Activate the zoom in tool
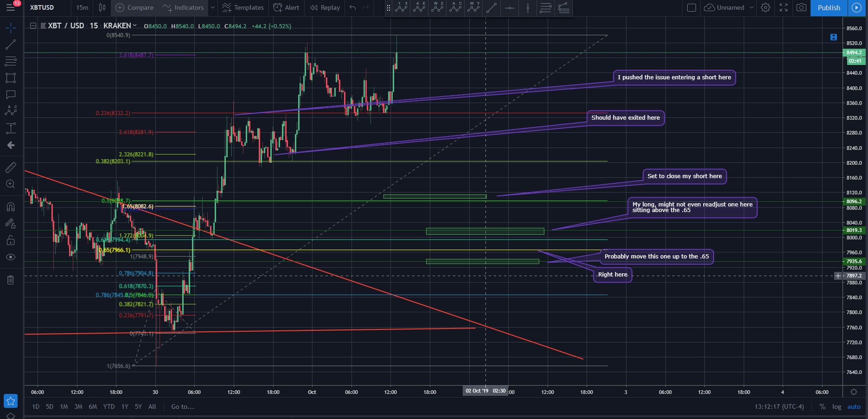Image resolution: width=868 pixels, height=419 pixels. pos(10,184)
